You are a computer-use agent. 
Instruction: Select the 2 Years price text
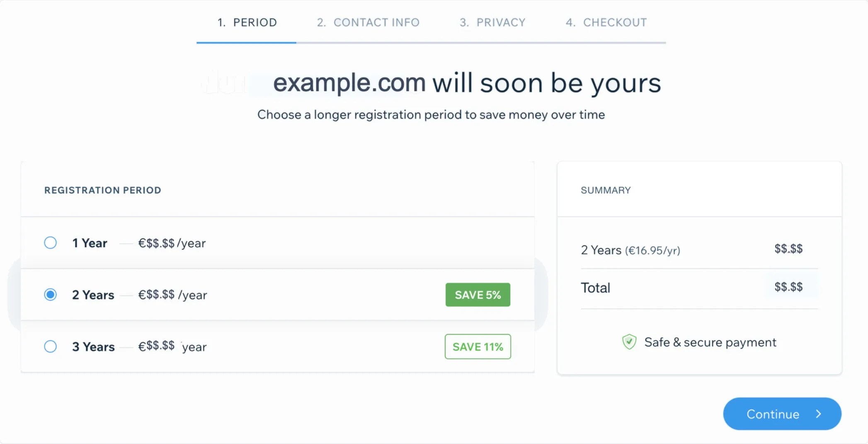172,295
